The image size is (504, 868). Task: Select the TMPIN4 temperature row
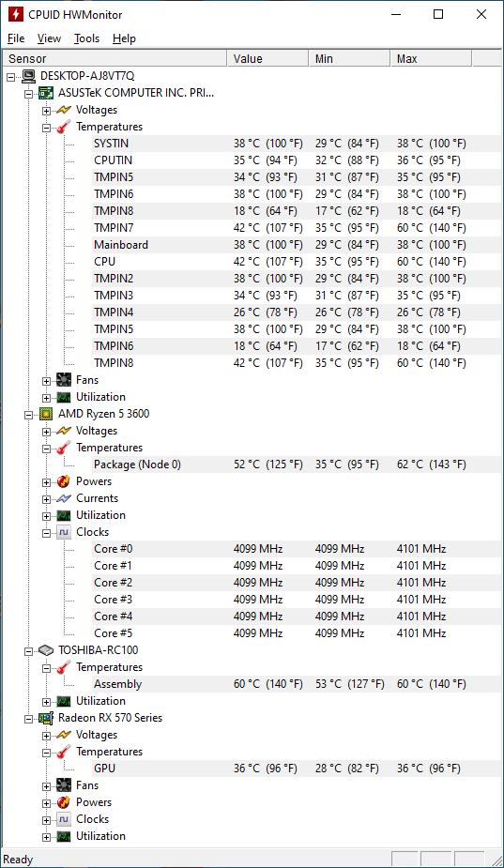[x=297, y=312]
